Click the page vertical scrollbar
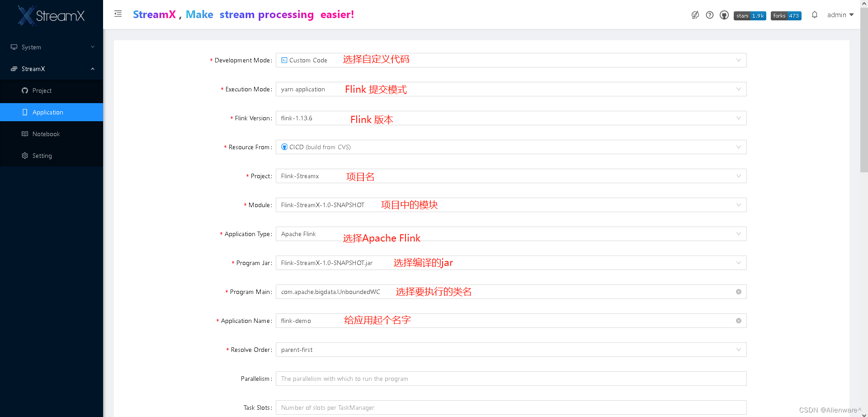This screenshot has width=868, height=417. 864,90
